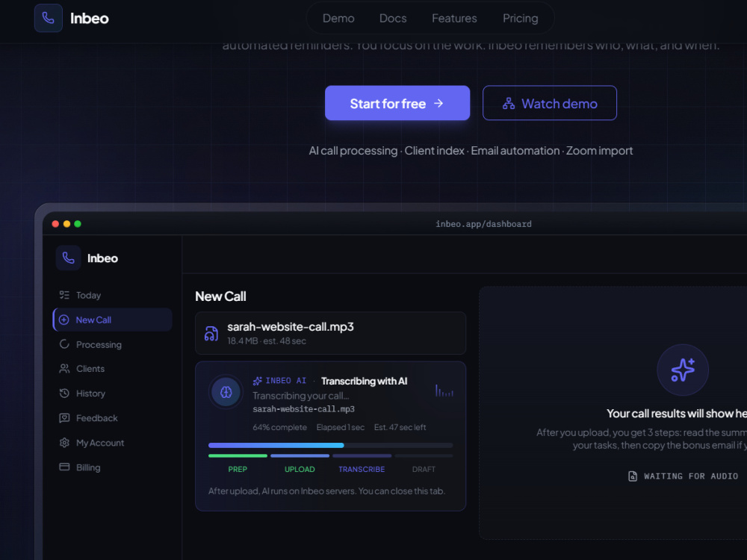
Task: Click the Billing card icon
Action: point(64,467)
